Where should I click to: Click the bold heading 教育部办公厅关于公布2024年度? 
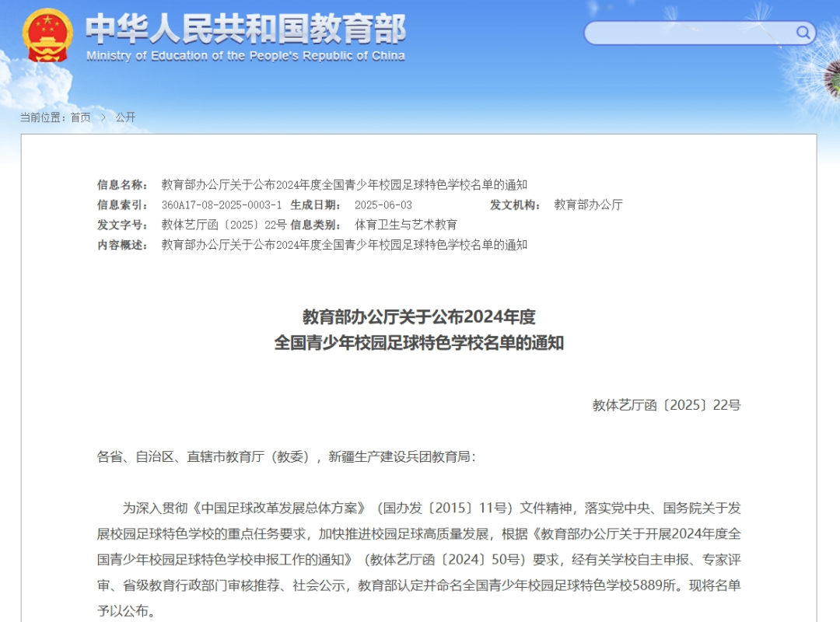coord(419,317)
